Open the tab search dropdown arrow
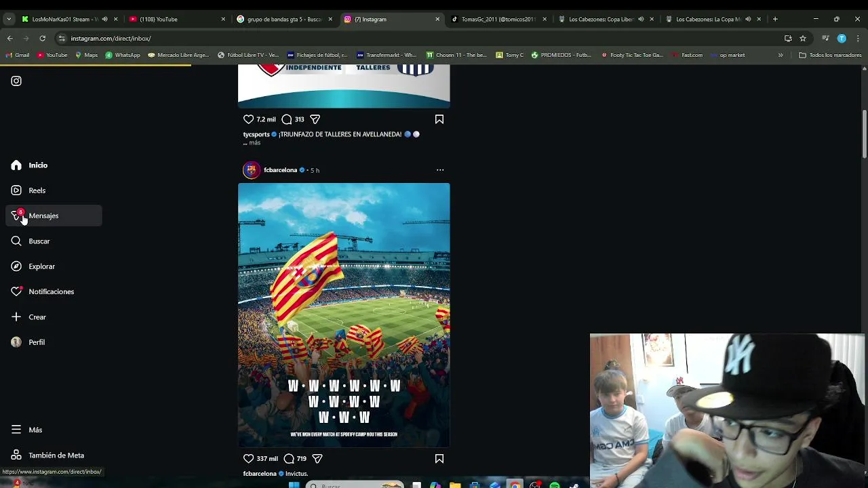Image resolution: width=868 pixels, height=488 pixels. click(9, 19)
